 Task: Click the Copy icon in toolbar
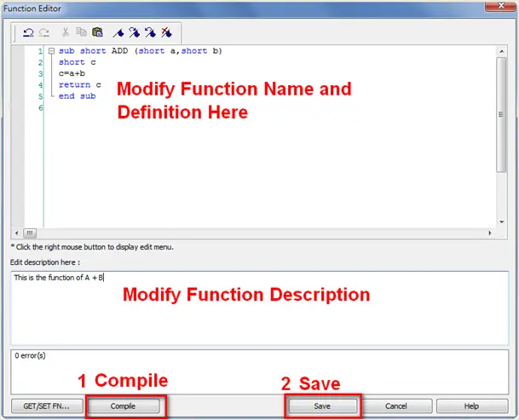pos(81,32)
